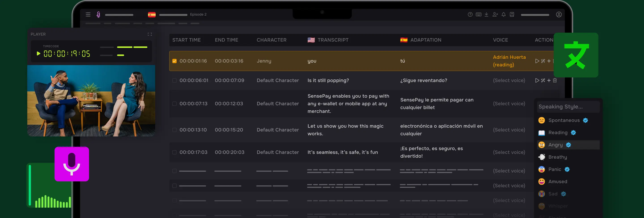Click the Speaking Style search field

pos(568,107)
